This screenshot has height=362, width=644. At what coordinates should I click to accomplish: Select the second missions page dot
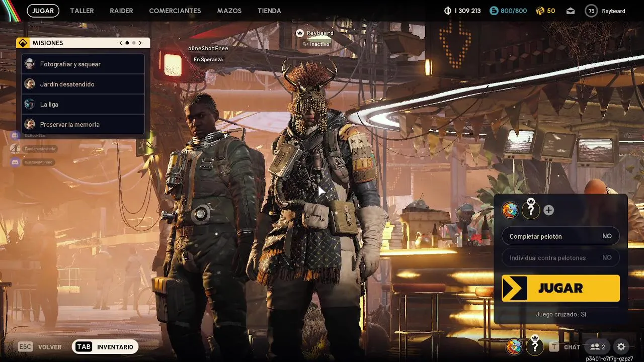133,43
